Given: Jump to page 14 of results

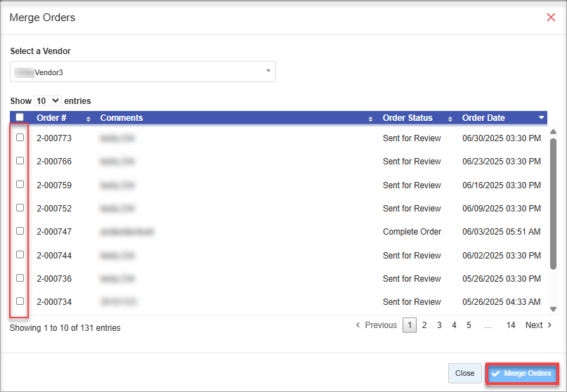Looking at the screenshot, I should tap(511, 325).
